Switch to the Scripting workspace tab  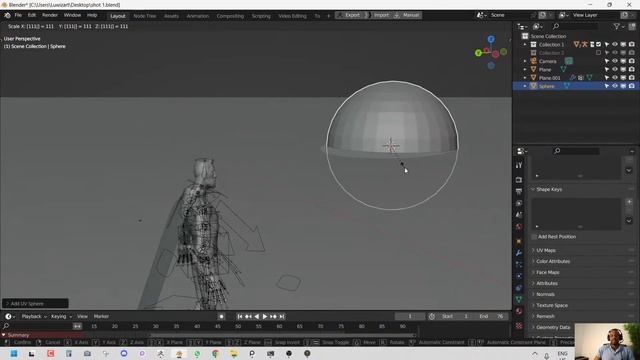[261, 16]
